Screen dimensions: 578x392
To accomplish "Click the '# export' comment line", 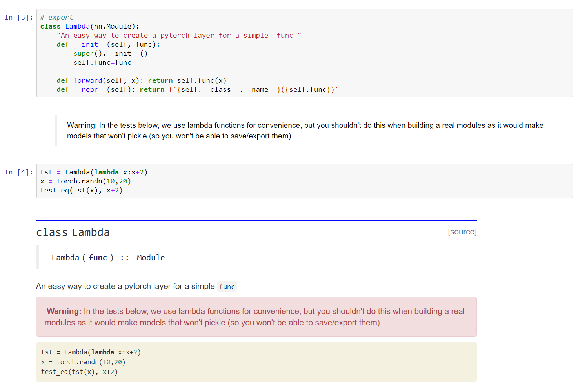I will [x=56, y=17].
